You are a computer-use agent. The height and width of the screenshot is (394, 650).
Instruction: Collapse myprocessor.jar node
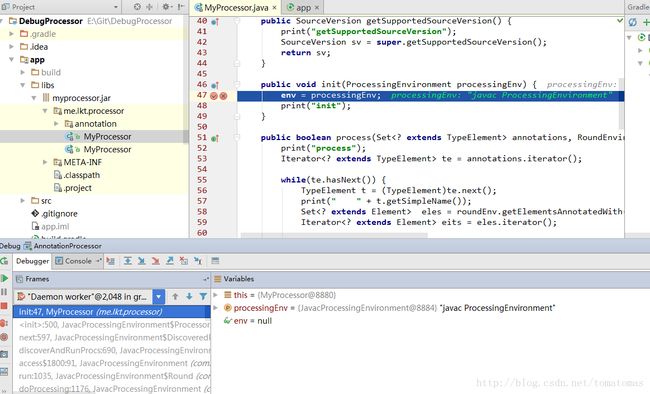click(x=34, y=98)
